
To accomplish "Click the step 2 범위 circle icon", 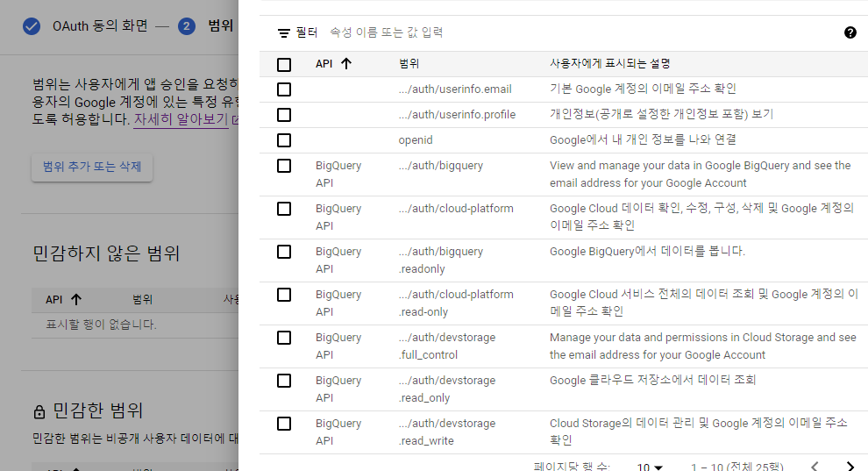I will tap(187, 26).
